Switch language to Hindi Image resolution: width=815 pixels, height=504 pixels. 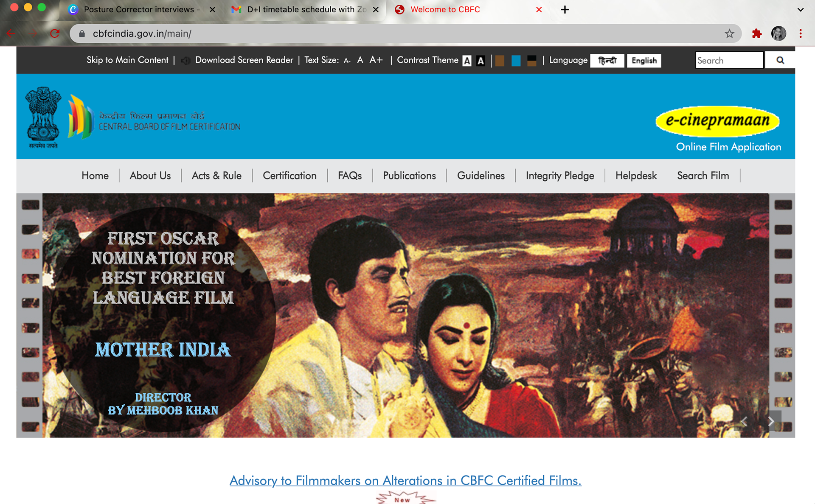click(x=607, y=61)
